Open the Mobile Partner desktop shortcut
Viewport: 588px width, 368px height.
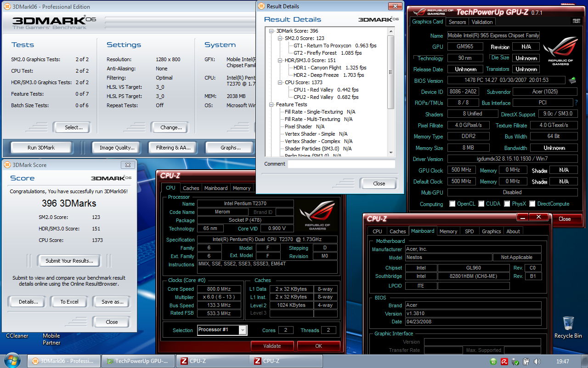(x=51, y=339)
